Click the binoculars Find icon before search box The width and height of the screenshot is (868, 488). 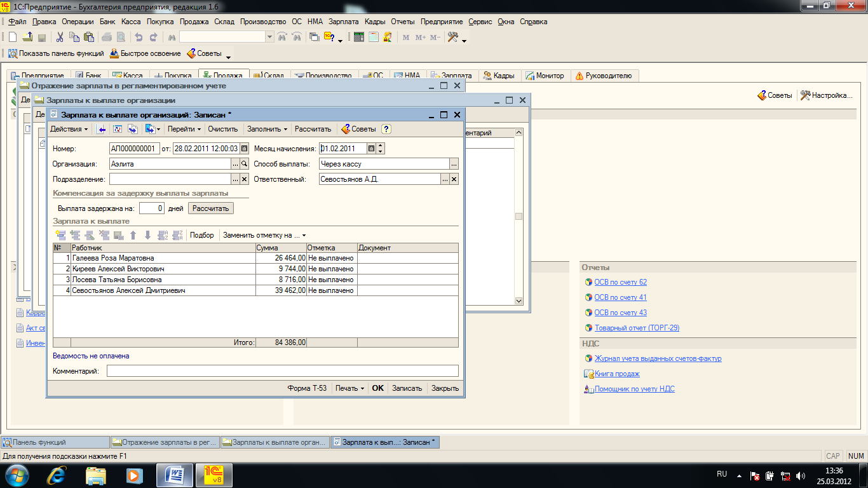coord(170,37)
